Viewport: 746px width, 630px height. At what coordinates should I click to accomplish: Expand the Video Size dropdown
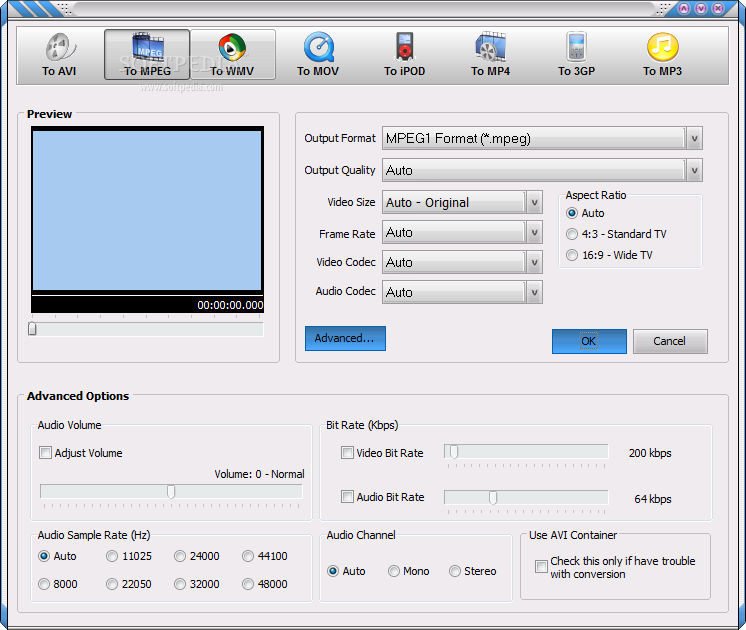pyautogui.click(x=534, y=203)
